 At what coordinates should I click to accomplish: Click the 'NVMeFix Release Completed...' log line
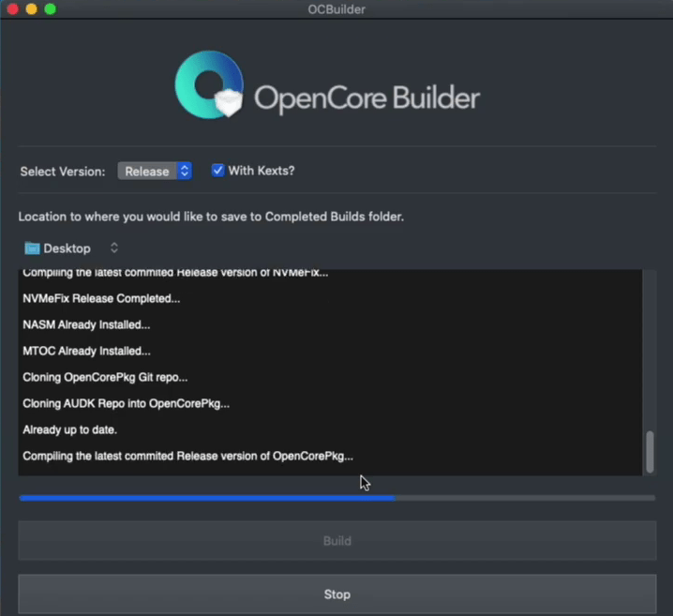click(x=101, y=298)
